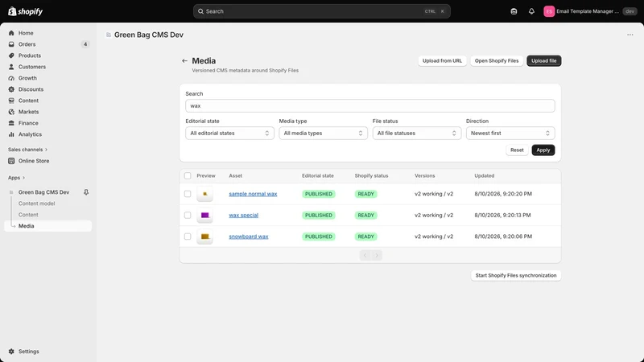Click the Customers person icon
The width and height of the screenshot is (644, 362).
(11, 67)
